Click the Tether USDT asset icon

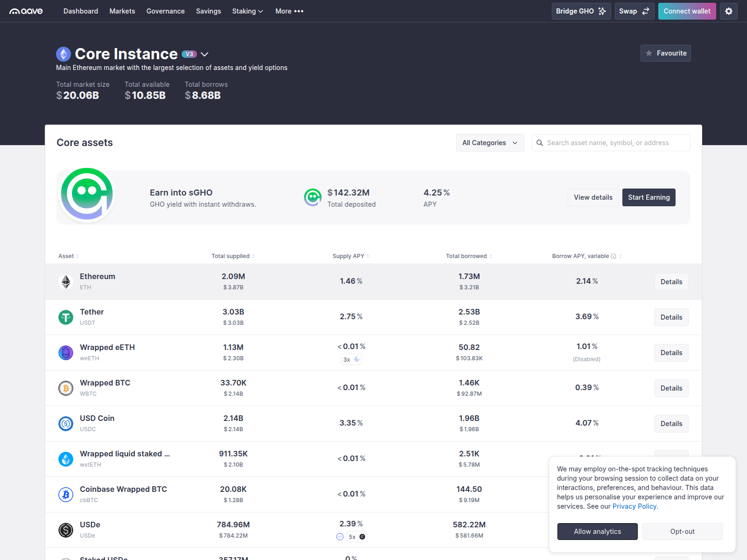pyautogui.click(x=66, y=317)
